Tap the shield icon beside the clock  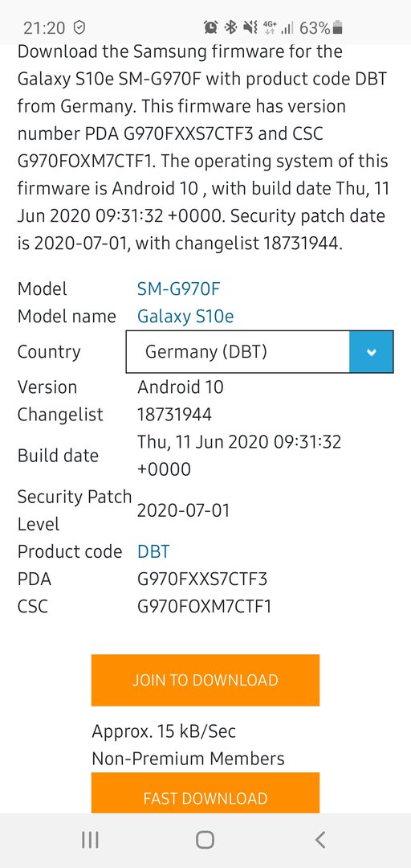pos(79,27)
